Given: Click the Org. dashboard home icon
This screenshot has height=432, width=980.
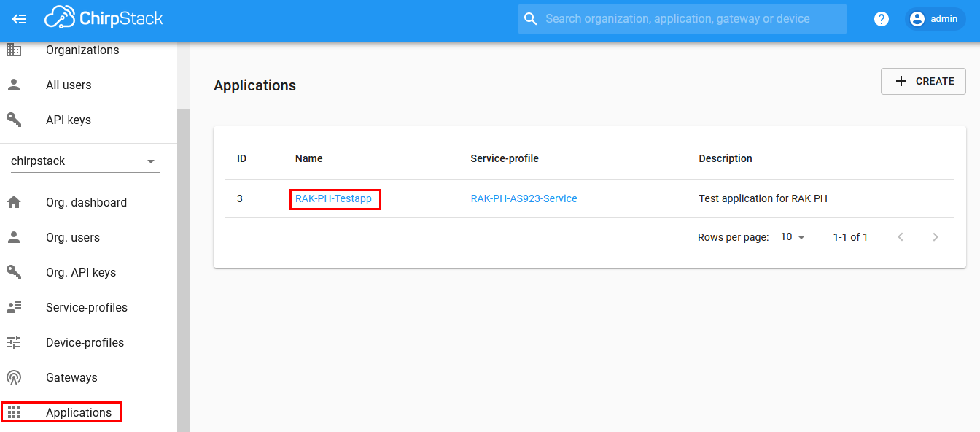Looking at the screenshot, I should click(x=14, y=202).
